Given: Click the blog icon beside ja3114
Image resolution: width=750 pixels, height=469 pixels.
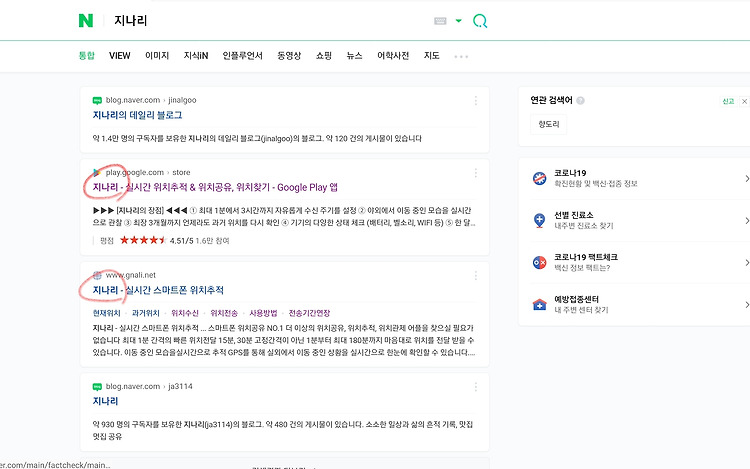Looking at the screenshot, I should [97, 387].
